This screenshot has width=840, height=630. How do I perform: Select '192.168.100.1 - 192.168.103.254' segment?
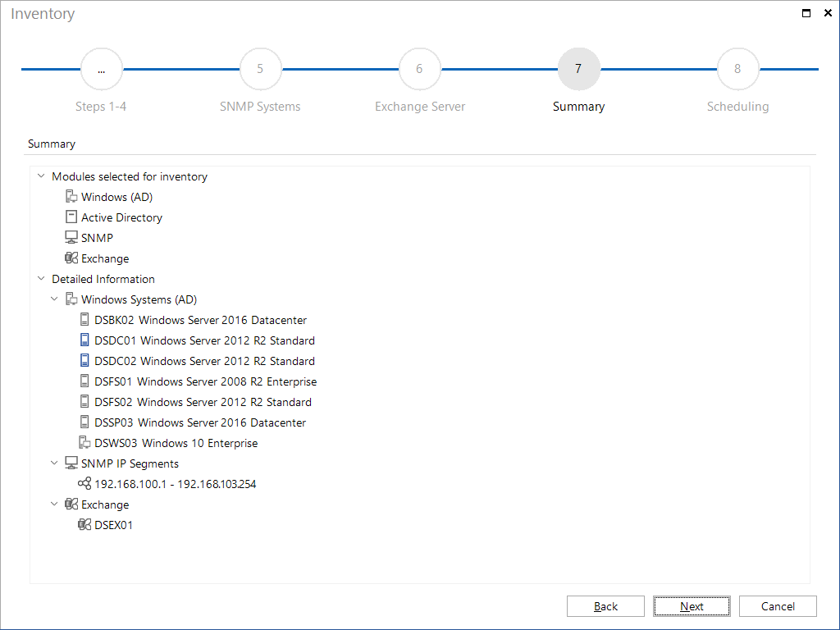(176, 484)
